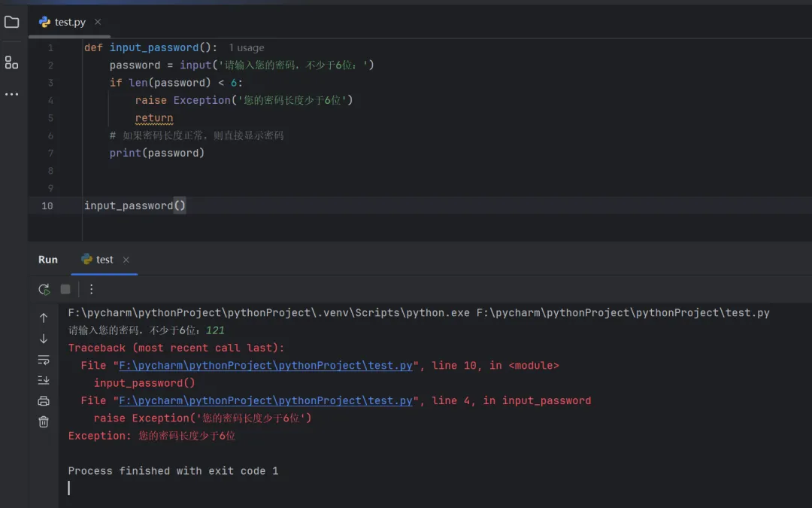Click the '1 usage' hint beside input_password
This screenshot has height=508, width=812.
point(247,47)
